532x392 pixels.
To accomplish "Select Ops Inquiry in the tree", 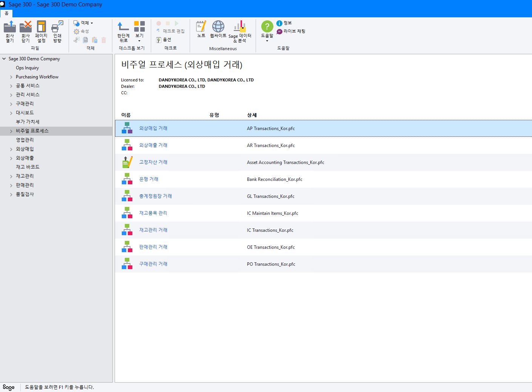I will coord(27,68).
